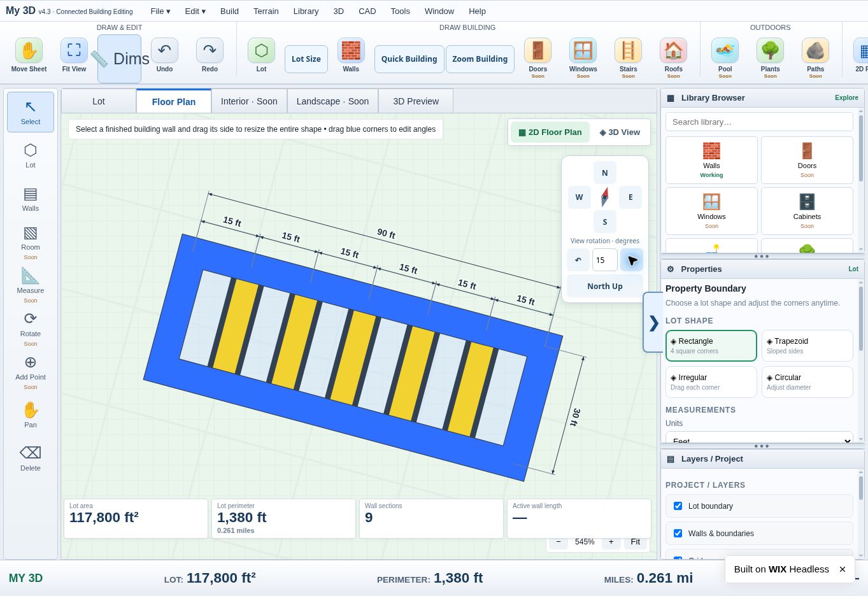This screenshot has height=596, width=868.
Task: Click the Doors toolbar icon
Action: click(x=537, y=50)
